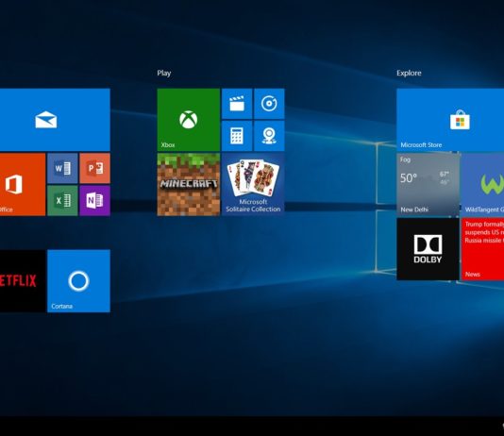
Task: Open the Microsoft Store tile
Action: pyautogui.click(x=450, y=120)
